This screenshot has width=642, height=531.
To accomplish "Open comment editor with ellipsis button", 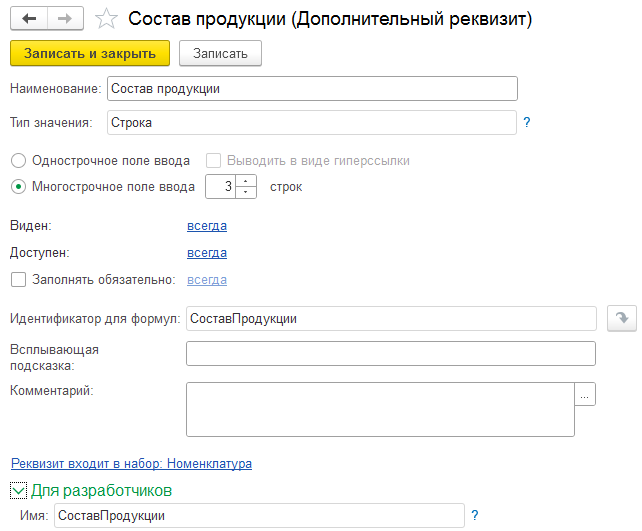I will tap(586, 395).
